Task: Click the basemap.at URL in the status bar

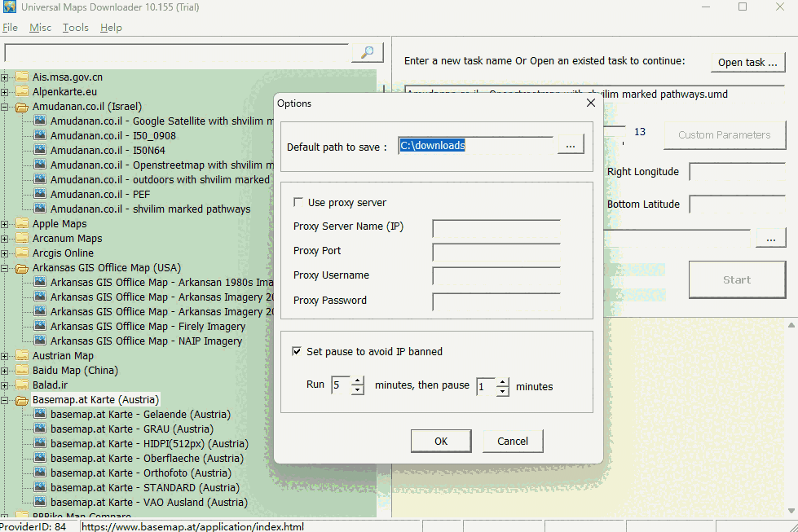Action: point(193,527)
